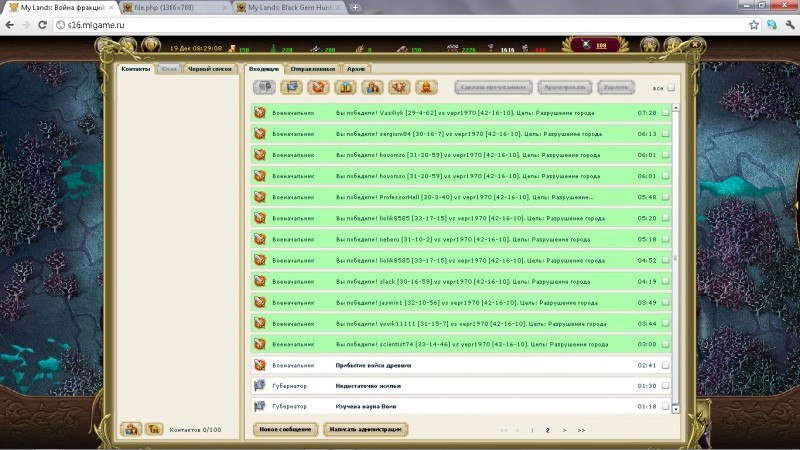Filter messages by governor flag icon

pos(291,87)
